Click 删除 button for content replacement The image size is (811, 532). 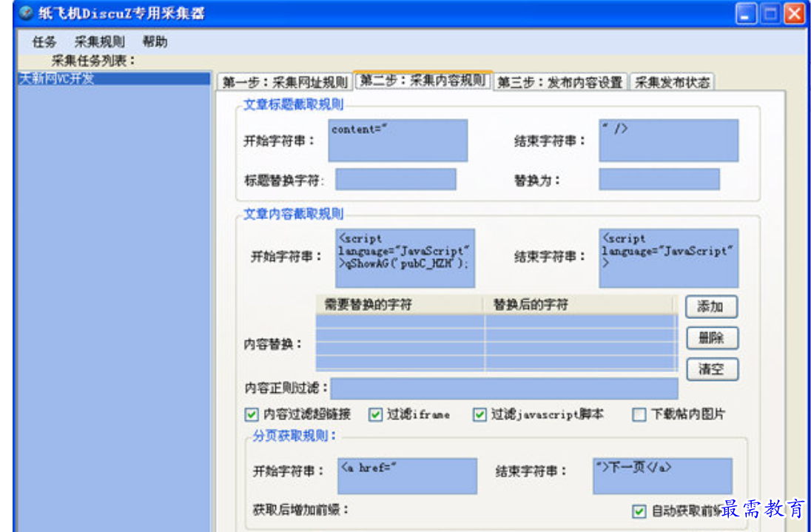coord(712,338)
